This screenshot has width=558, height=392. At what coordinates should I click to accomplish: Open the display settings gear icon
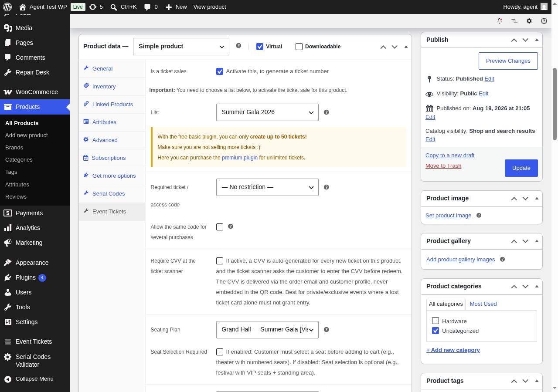point(529,21)
